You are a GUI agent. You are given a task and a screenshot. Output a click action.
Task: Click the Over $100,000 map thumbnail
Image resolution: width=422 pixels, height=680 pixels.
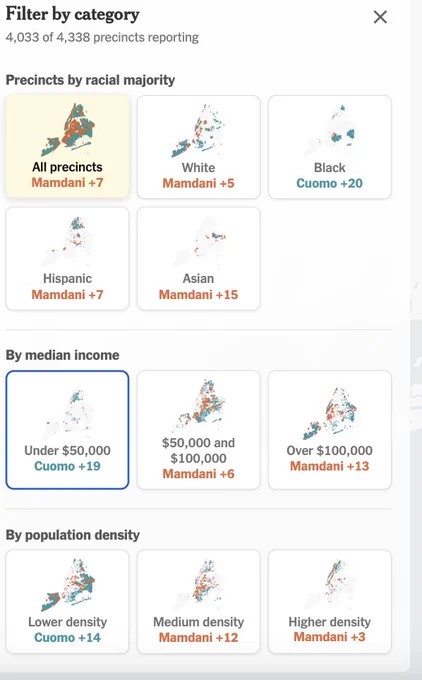tap(330, 413)
